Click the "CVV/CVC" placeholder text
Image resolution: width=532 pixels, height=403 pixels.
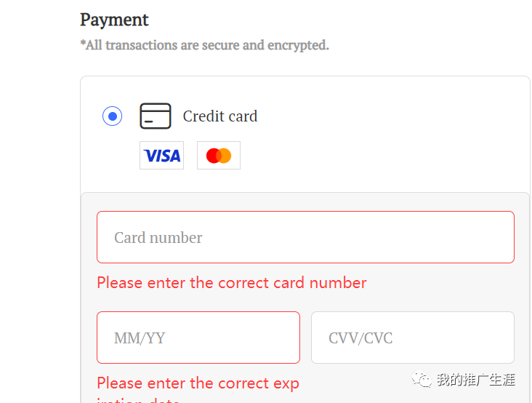(360, 338)
